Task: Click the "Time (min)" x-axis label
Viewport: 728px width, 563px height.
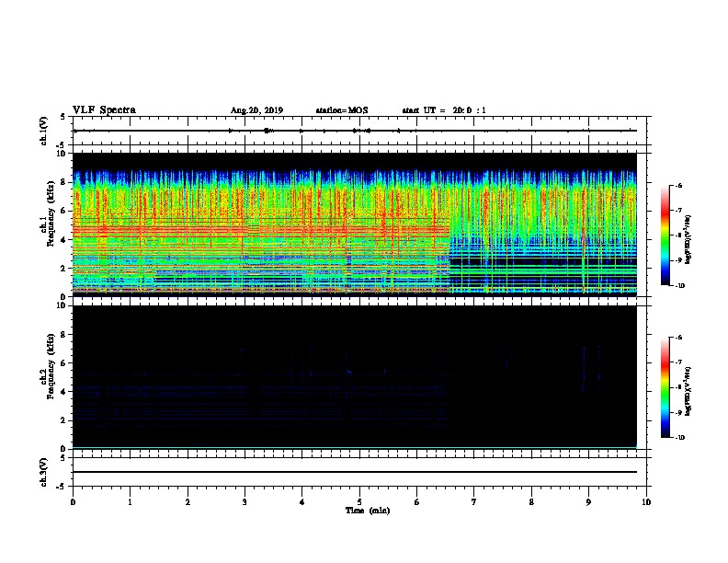Action: pyautogui.click(x=368, y=511)
